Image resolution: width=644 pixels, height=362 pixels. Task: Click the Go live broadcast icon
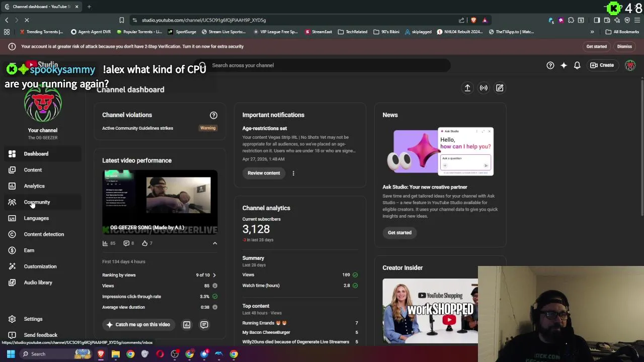484,88
